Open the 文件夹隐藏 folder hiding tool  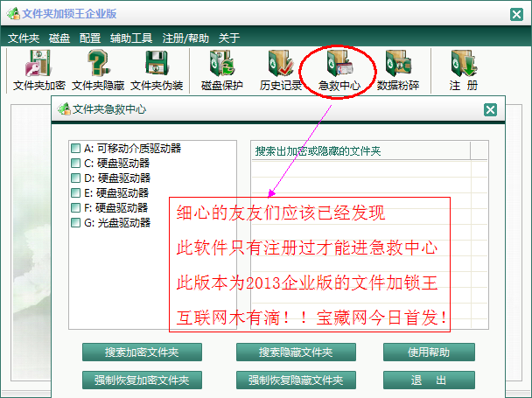click(98, 71)
